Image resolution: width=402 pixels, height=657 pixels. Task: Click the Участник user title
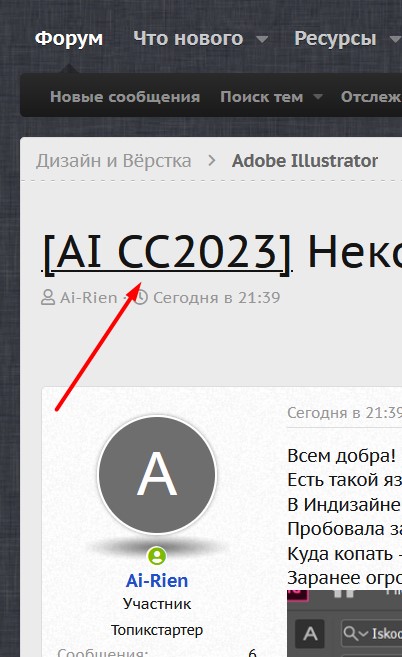pyautogui.click(x=157, y=604)
